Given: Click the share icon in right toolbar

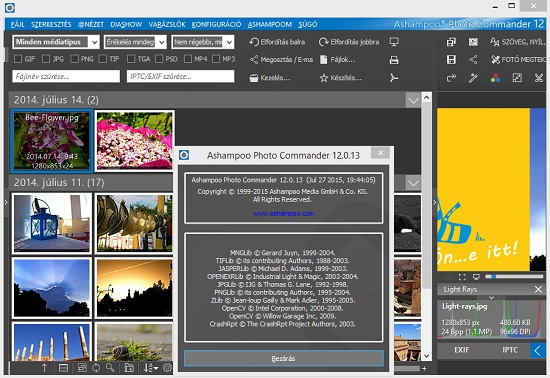Looking at the screenshot, I should tap(473, 60).
